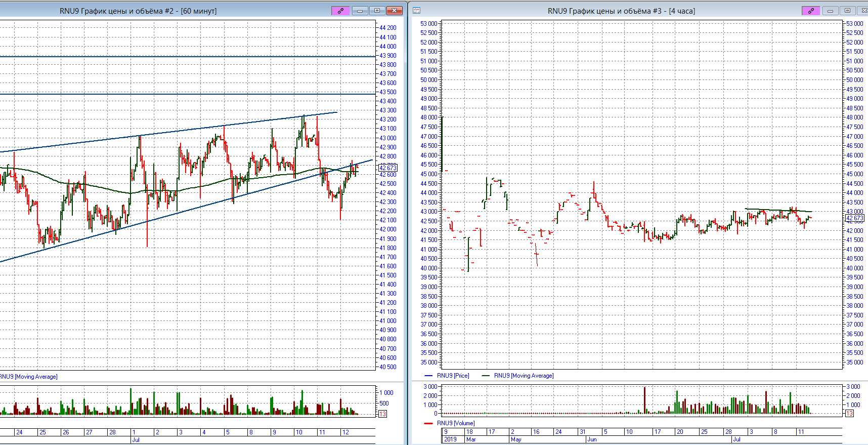The height and width of the screenshot is (445, 868).
Task: Select RNU9 [Moving Average] legend in 4-hour chart
Action: [523, 376]
